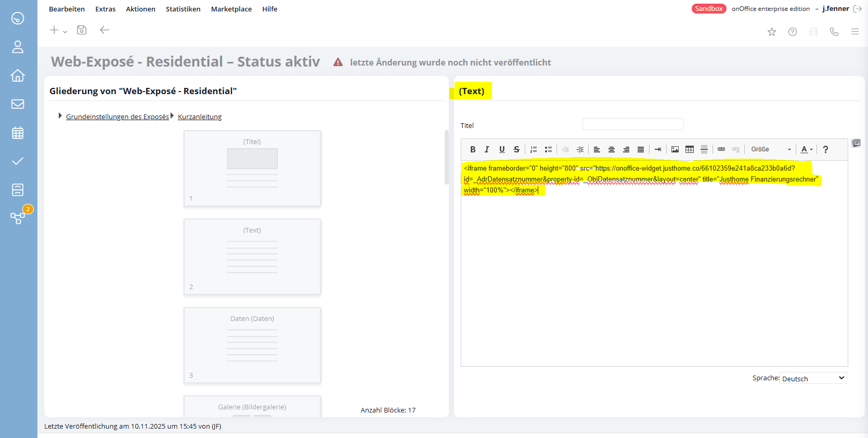Viewport: 868px width, 438px height.
Task: Toggle underline formatting
Action: point(502,149)
